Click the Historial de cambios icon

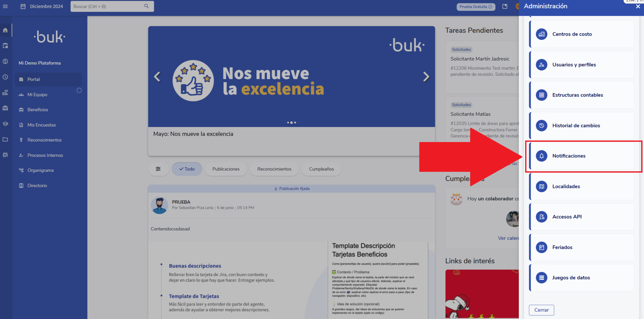click(541, 125)
